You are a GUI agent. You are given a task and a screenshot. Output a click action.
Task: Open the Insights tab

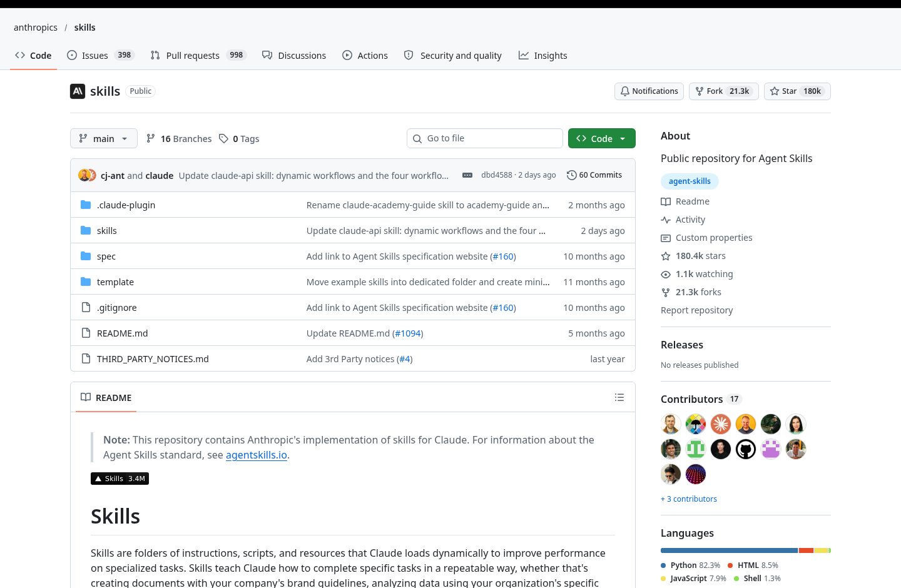point(543,55)
